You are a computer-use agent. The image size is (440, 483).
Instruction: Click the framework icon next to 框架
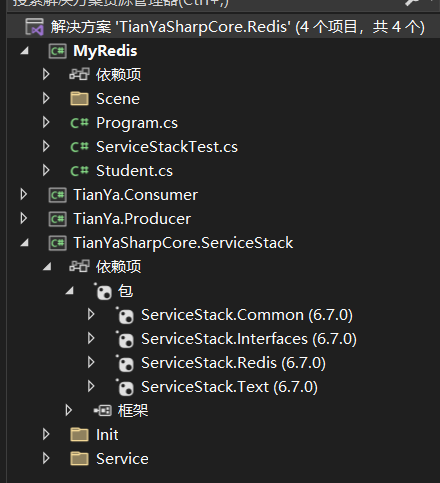pyautogui.click(x=103, y=410)
